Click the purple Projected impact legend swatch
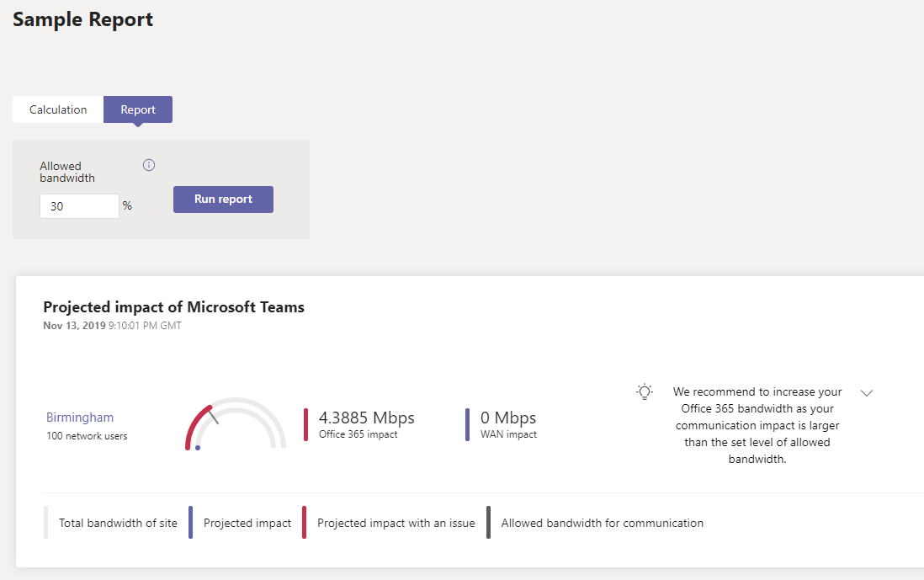Screen dimensions: 924x580 pos(190,522)
